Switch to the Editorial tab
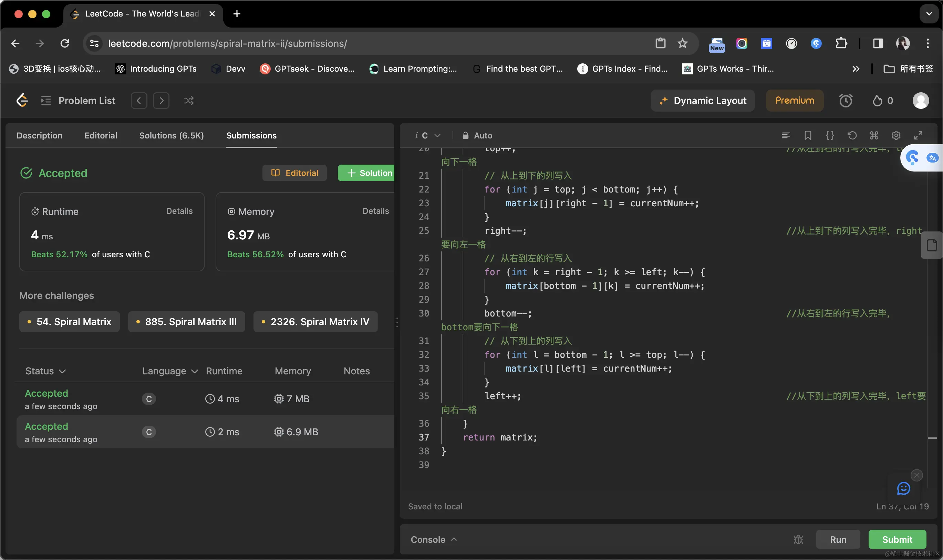943x560 pixels. coord(101,135)
